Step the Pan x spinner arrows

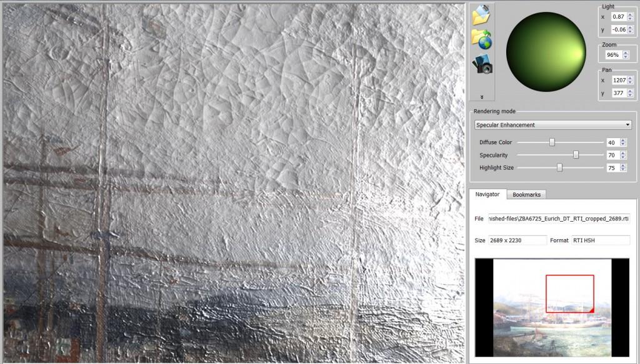coord(631,81)
